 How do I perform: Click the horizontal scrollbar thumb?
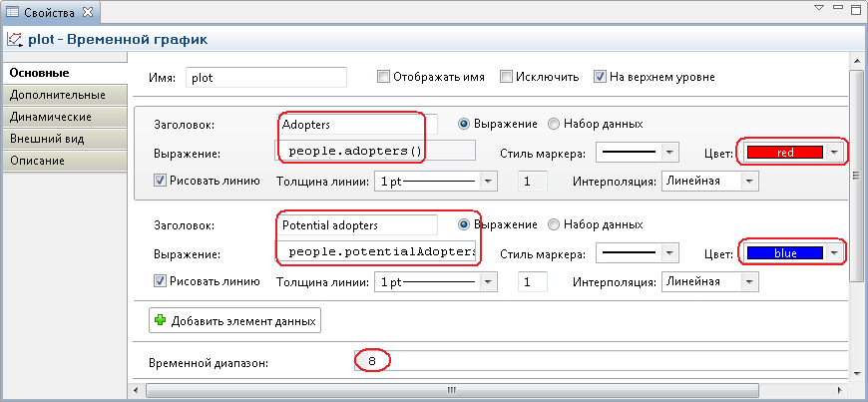click(x=451, y=390)
